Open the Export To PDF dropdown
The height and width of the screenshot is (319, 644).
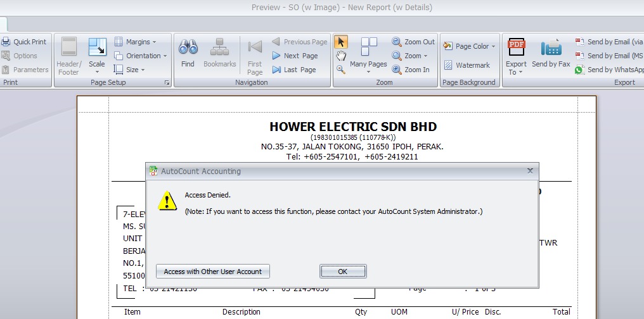516,56
